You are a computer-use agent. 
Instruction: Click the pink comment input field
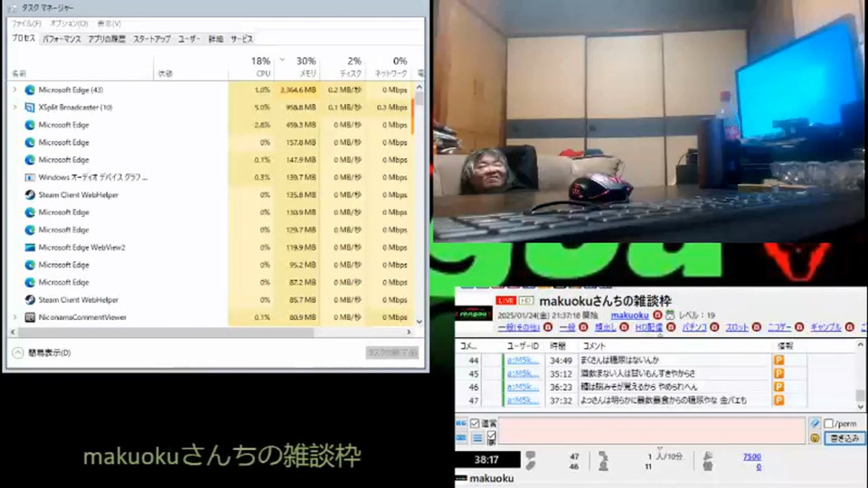point(652,430)
